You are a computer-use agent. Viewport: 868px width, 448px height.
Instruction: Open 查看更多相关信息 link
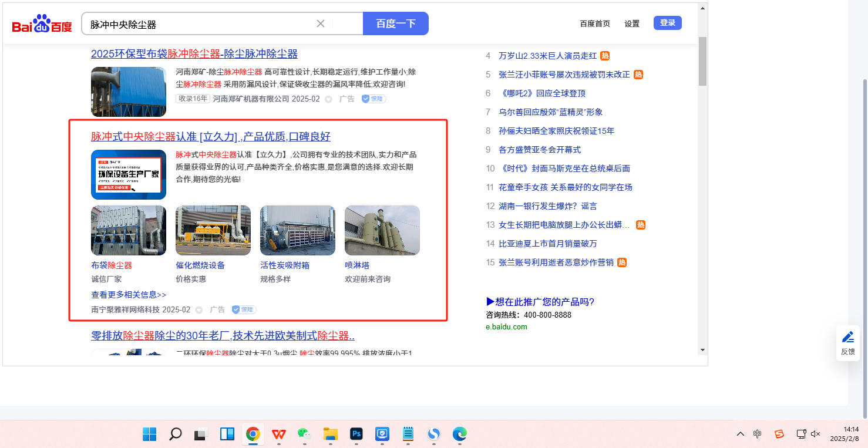coord(129,295)
